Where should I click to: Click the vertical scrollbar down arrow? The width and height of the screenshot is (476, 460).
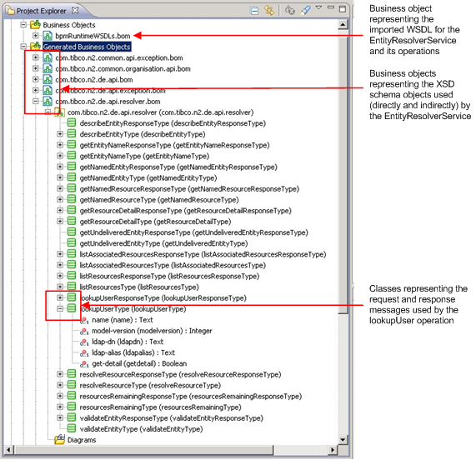[343, 439]
